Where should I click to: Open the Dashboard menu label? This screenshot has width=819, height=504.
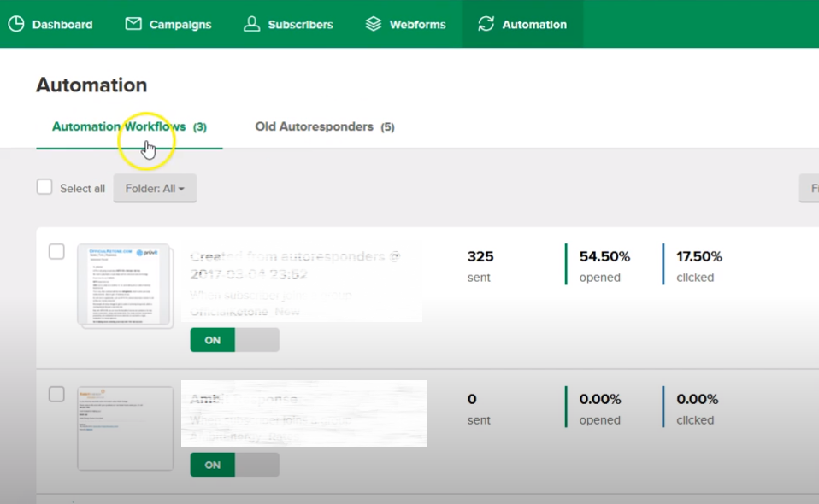(x=62, y=25)
